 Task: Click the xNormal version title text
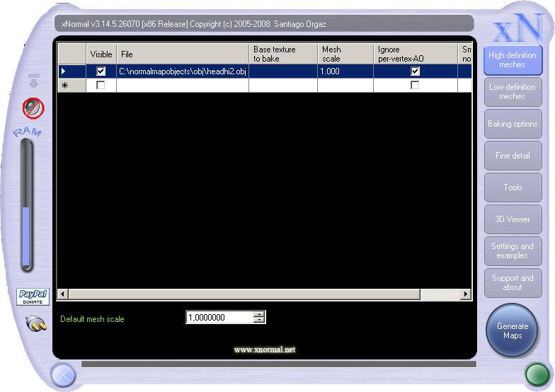pos(194,24)
